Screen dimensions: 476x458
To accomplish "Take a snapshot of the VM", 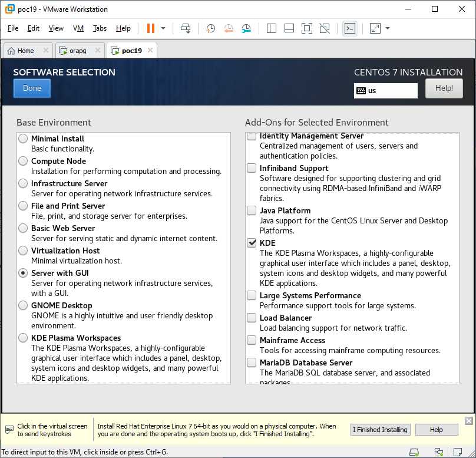I will point(210,28).
